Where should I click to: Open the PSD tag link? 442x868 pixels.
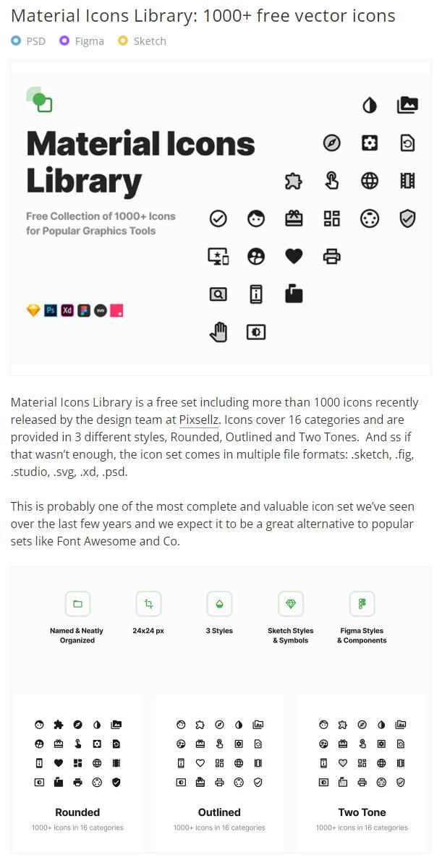point(35,41)
